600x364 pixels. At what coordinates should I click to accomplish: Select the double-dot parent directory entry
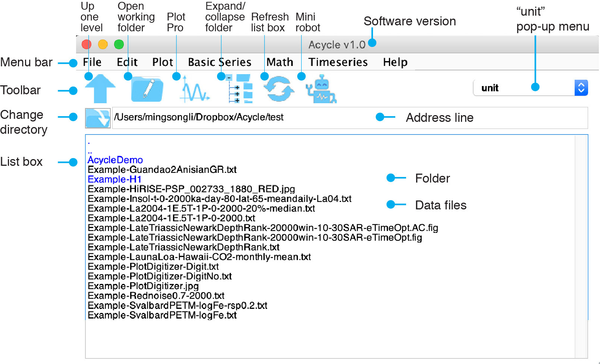(90, 152)
